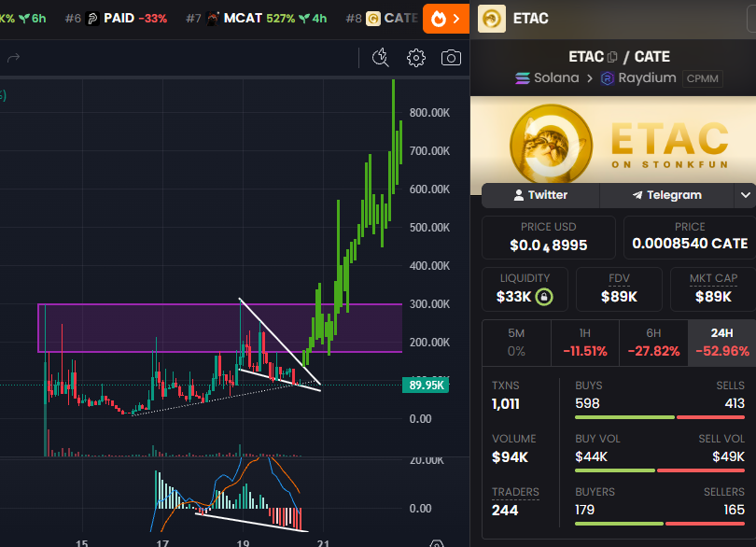The width and height of the screenshot is (756, 547).
Task: Click the ETAC / CATE pair title
Action: 619,57
